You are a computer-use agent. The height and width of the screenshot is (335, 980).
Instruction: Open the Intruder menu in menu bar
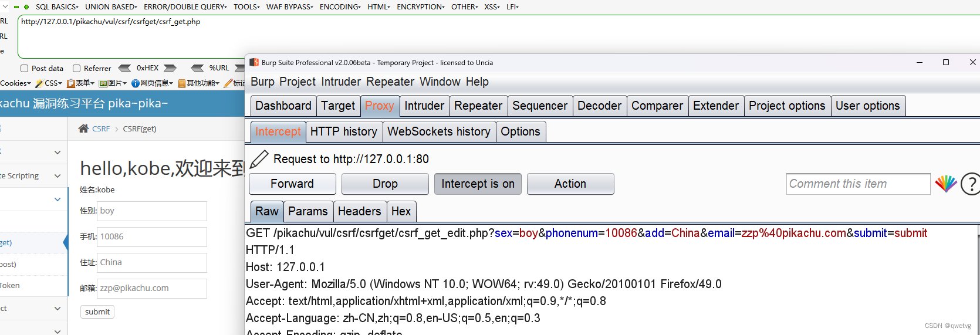click(341, 82)
